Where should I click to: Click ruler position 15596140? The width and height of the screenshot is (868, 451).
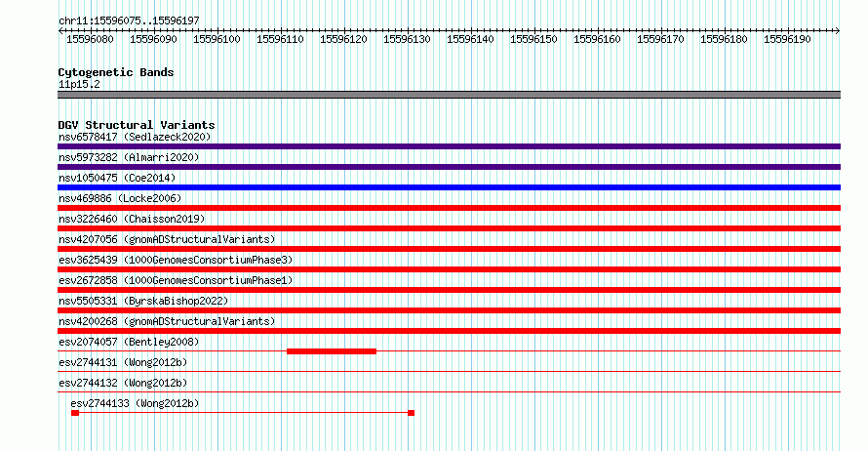(x=470, y=39)
